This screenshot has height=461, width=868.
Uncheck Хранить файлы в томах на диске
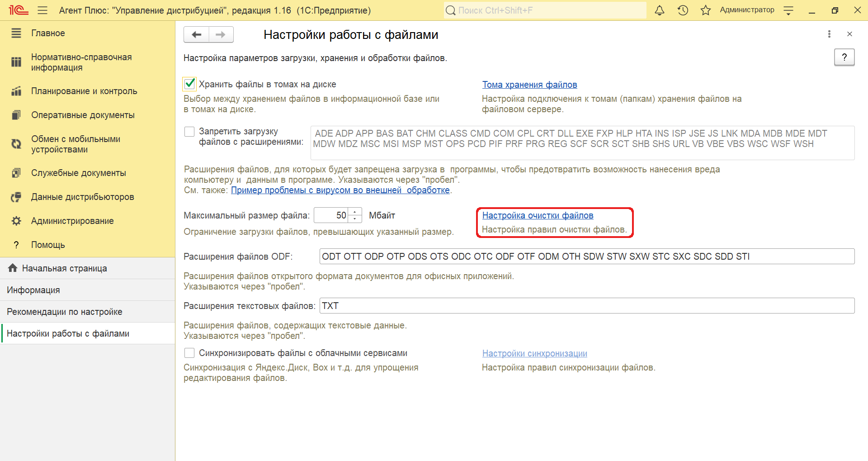point(190,84)
